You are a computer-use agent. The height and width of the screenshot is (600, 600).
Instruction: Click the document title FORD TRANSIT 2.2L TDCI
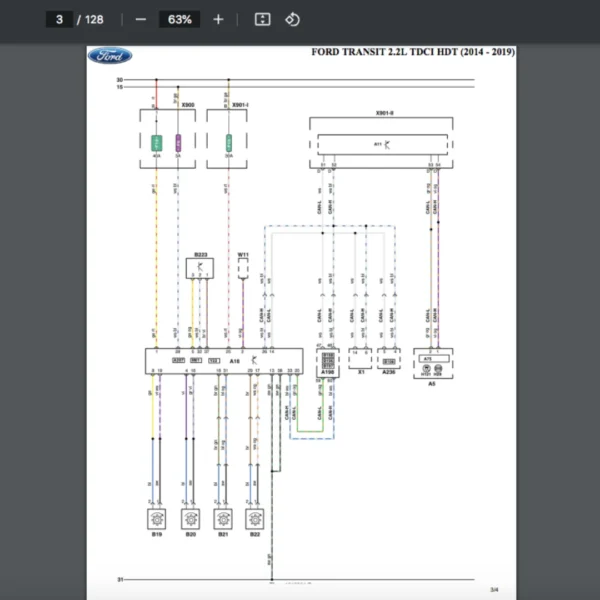[412, 52]
